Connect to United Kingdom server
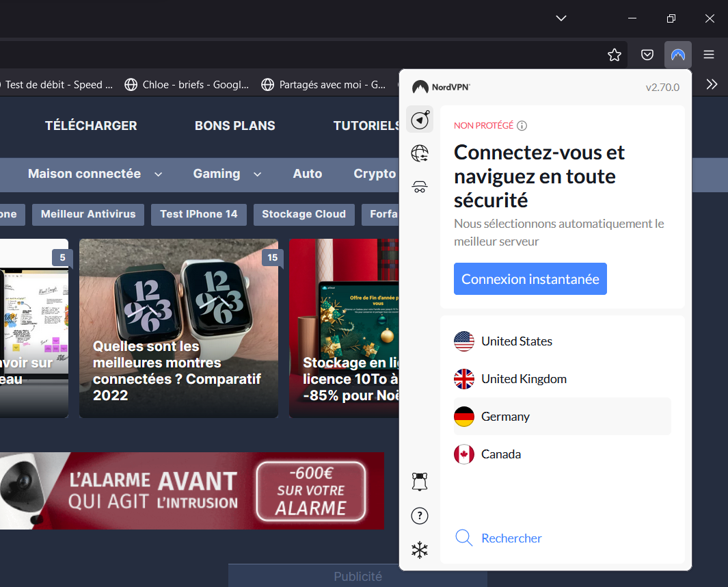728x587 pixels. click(563, 379)
